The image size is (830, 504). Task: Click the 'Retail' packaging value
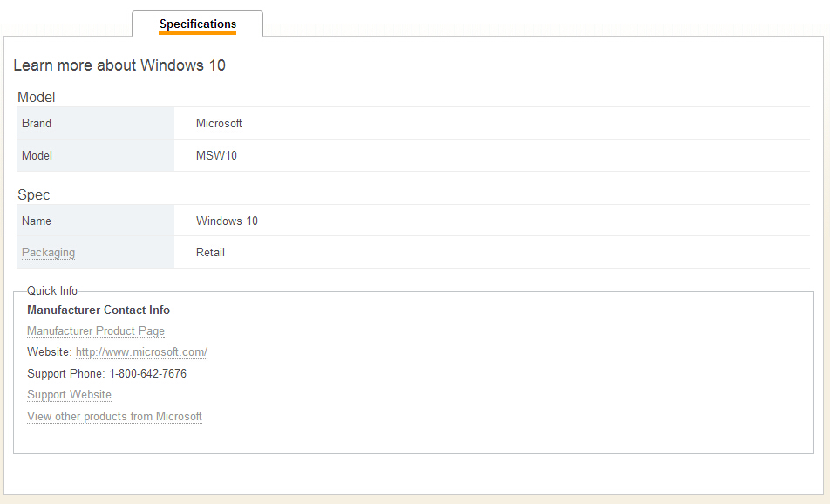click(x=210, y=253)
